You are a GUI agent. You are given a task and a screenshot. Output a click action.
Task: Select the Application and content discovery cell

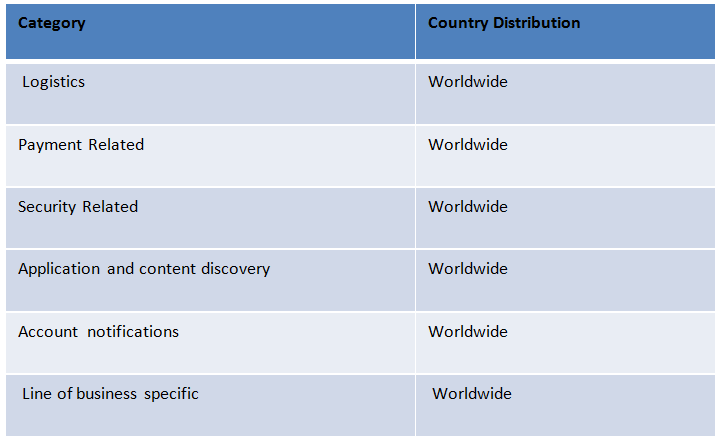(x=210, y=281)
